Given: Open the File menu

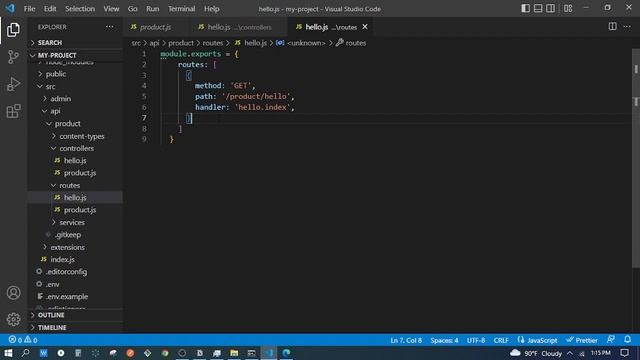Looking at the screenshot, I should pos(29,9).
